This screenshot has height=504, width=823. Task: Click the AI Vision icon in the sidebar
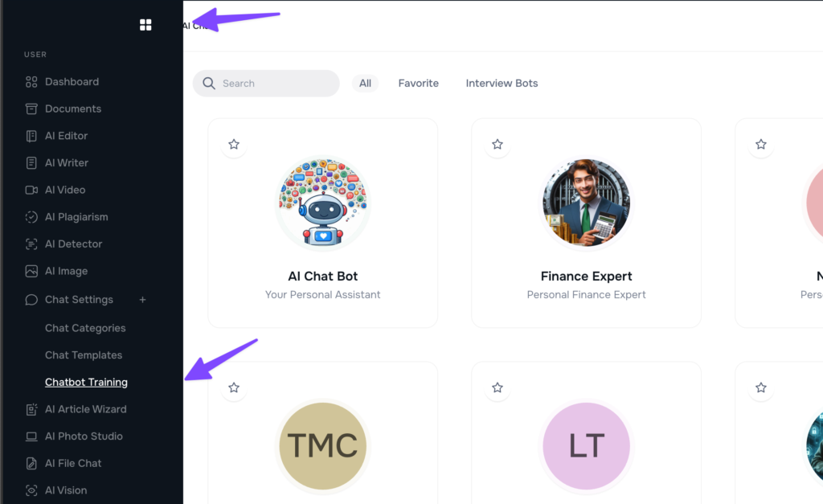coord(31,490)
